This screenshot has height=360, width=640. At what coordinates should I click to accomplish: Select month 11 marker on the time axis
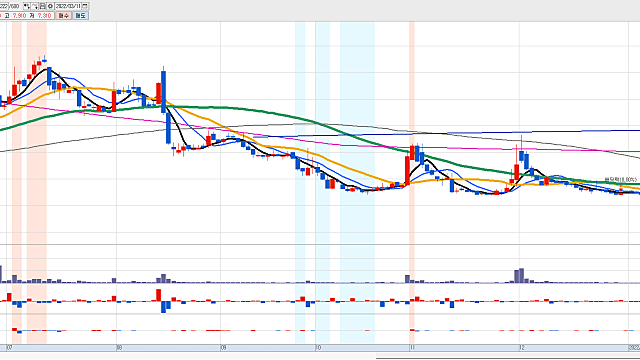(x=413, y=348)
